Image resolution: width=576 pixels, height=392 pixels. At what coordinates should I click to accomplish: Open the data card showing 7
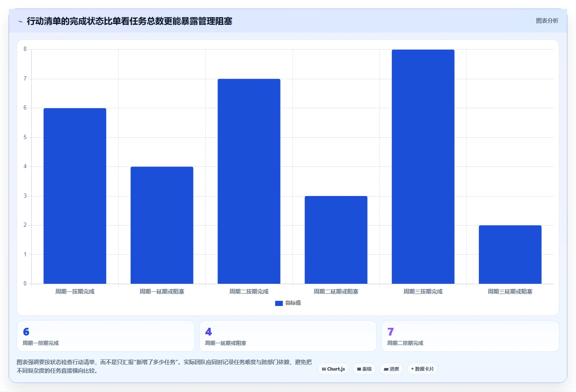470,336
